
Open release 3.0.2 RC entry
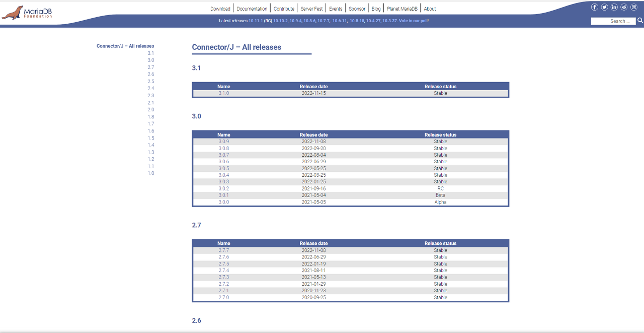(x=223, y=188)
